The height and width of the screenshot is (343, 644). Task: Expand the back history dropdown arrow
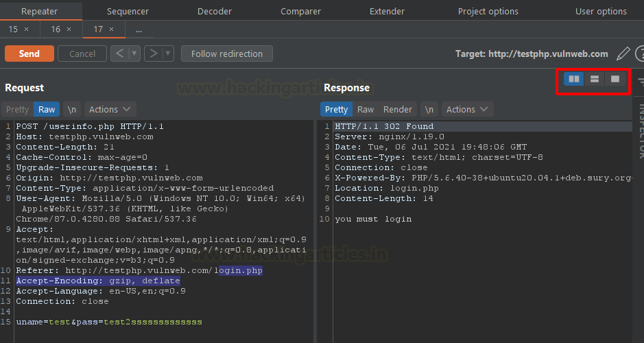tap(134, 54)
